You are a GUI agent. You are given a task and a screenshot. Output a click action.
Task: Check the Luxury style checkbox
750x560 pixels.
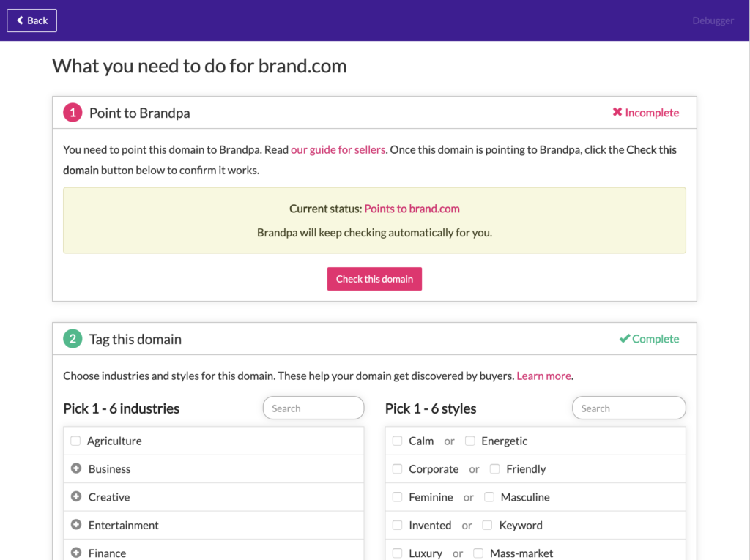coord(398,553)
